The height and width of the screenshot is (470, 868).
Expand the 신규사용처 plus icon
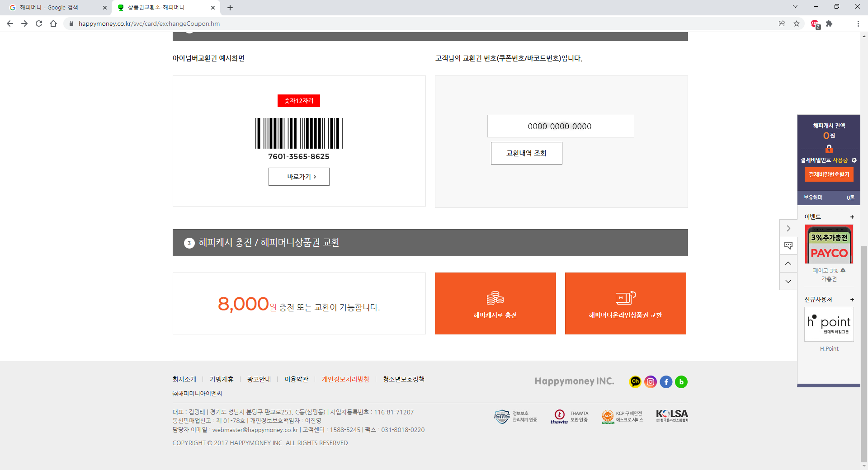[x=852, y=300]
